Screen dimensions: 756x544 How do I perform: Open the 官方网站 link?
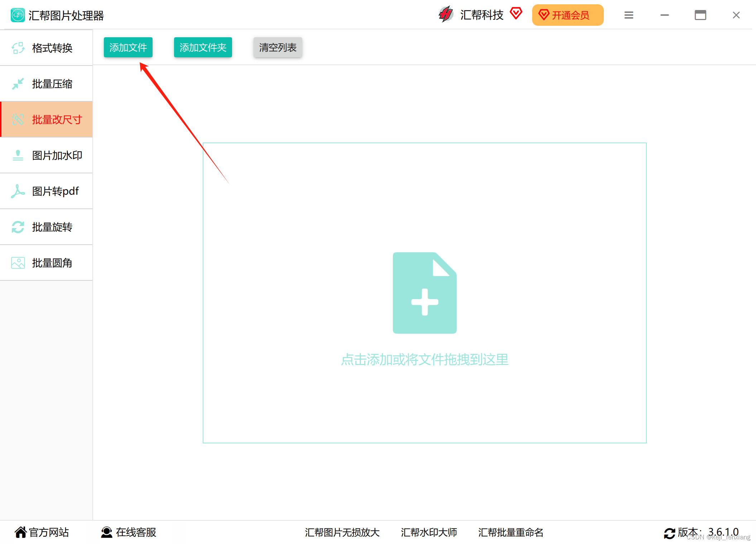(x=42, y=532)
